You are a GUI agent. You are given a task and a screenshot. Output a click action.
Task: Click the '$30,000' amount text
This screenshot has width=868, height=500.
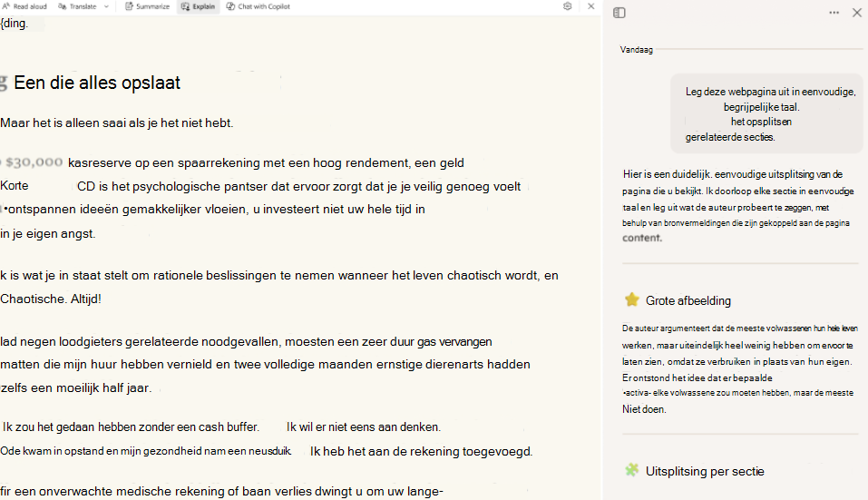[34, 162]
